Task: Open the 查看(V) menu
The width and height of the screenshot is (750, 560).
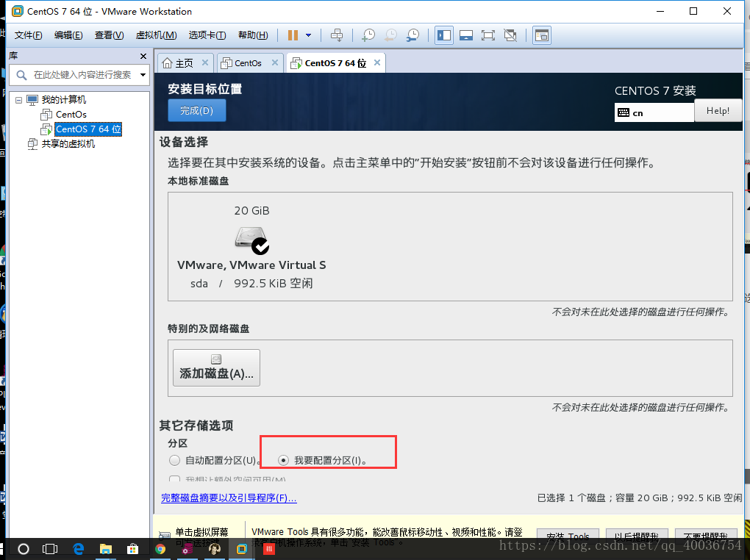Action: tap(109, 35)
